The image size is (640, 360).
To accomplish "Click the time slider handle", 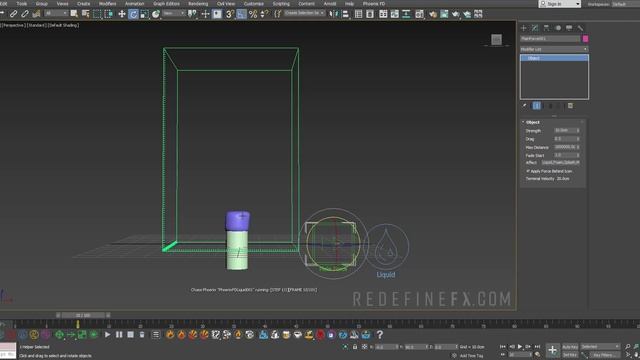I will tap(83, 315).
